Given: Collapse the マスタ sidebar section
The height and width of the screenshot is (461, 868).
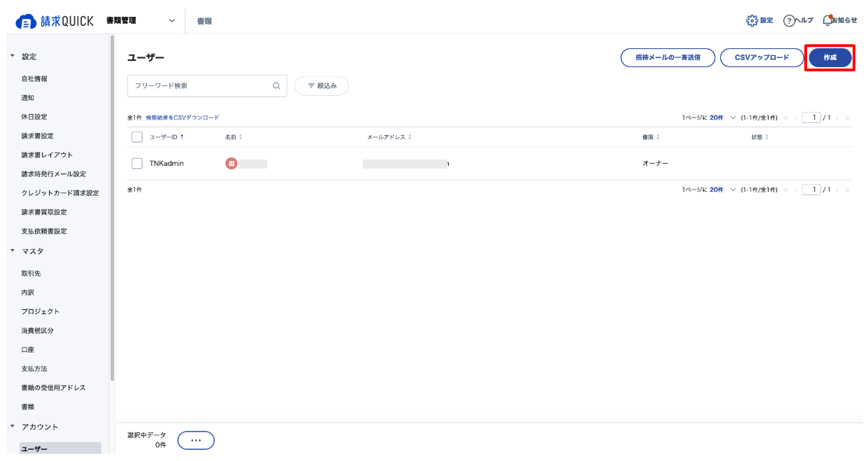Looking at the screenshot, I should (13, 251).
